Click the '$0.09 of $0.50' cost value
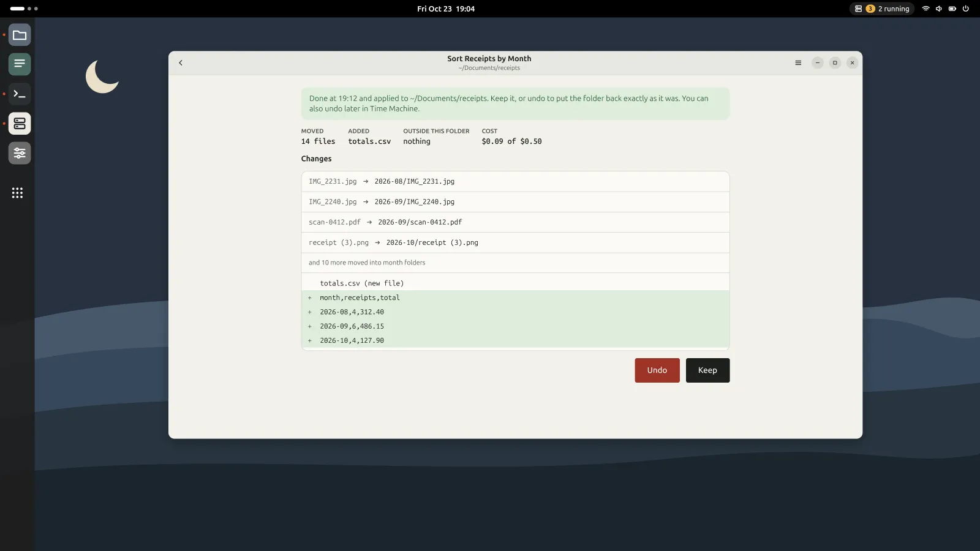980x551 pixels. (511, 141)
